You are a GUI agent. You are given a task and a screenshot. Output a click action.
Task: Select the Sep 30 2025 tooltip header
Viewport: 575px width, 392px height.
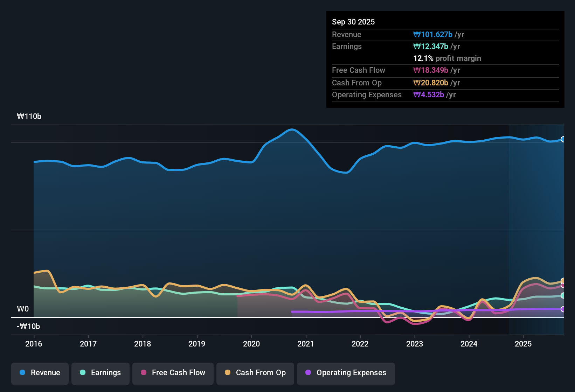[x=353, y=22]
